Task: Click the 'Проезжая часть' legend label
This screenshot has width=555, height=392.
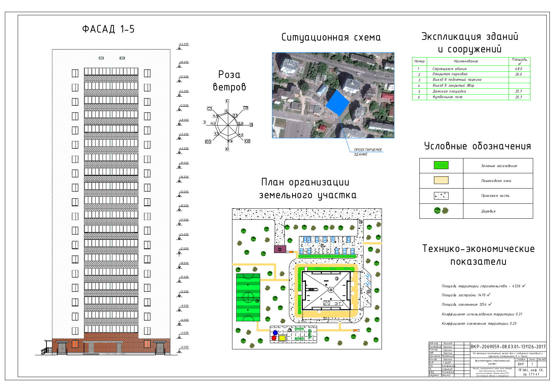Action: coord(495,195)
